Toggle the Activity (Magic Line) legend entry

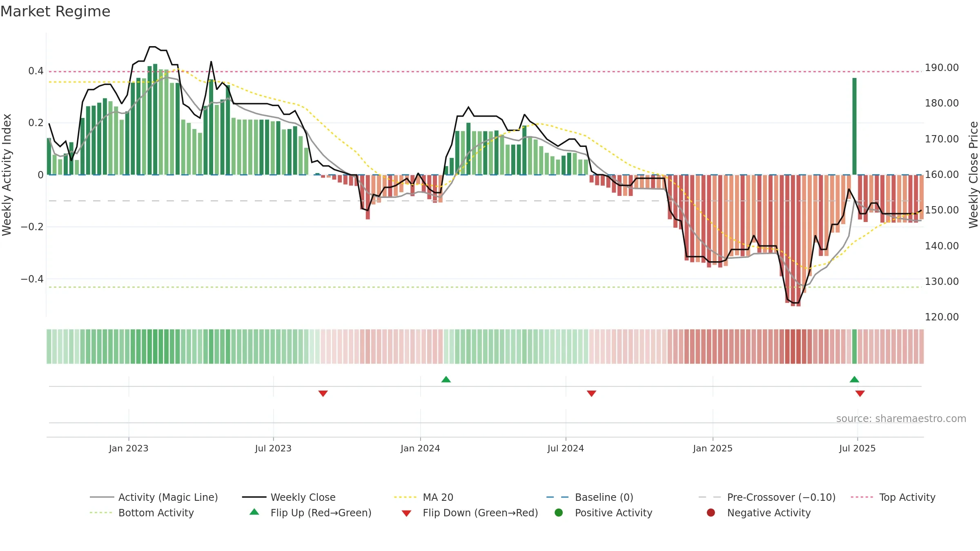[x=154, y=497]
